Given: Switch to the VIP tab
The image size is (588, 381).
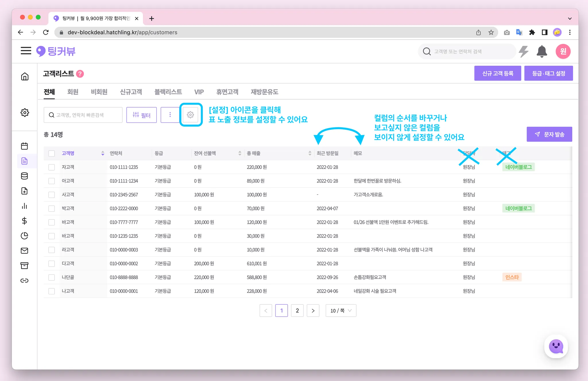Looking at the screenshot, I should (x=199, y=92).
